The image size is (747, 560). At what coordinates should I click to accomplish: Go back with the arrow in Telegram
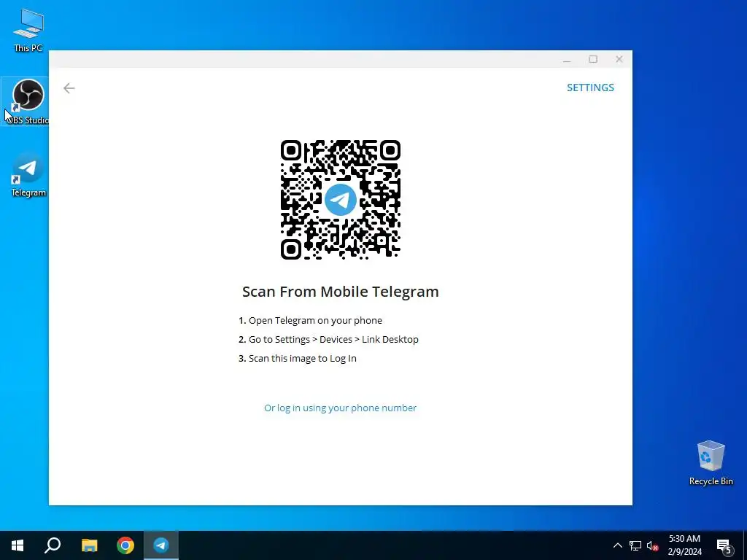pos(69,88)
